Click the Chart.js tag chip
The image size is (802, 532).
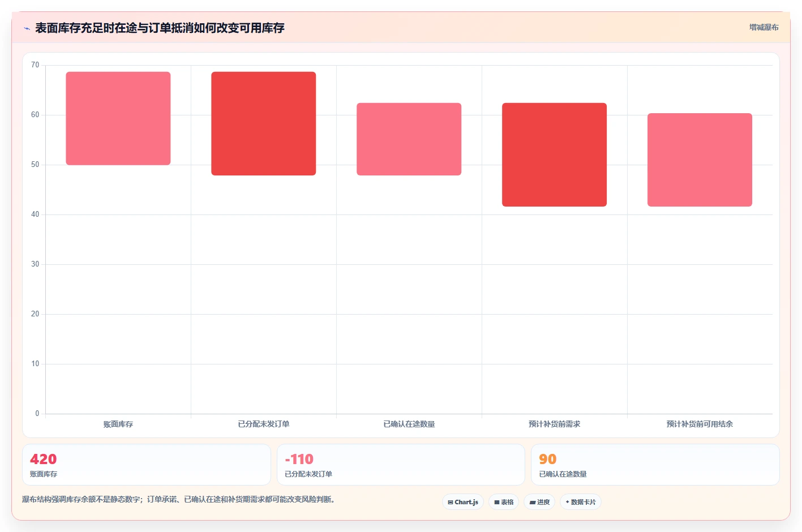(x=463, y=502)
